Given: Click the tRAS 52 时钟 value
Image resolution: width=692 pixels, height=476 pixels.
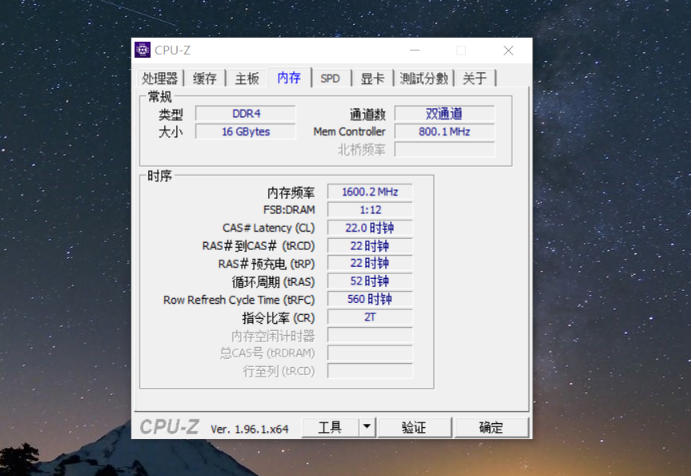Looking at the screenshot, I should pyautogui.click(x=370, y=281).
